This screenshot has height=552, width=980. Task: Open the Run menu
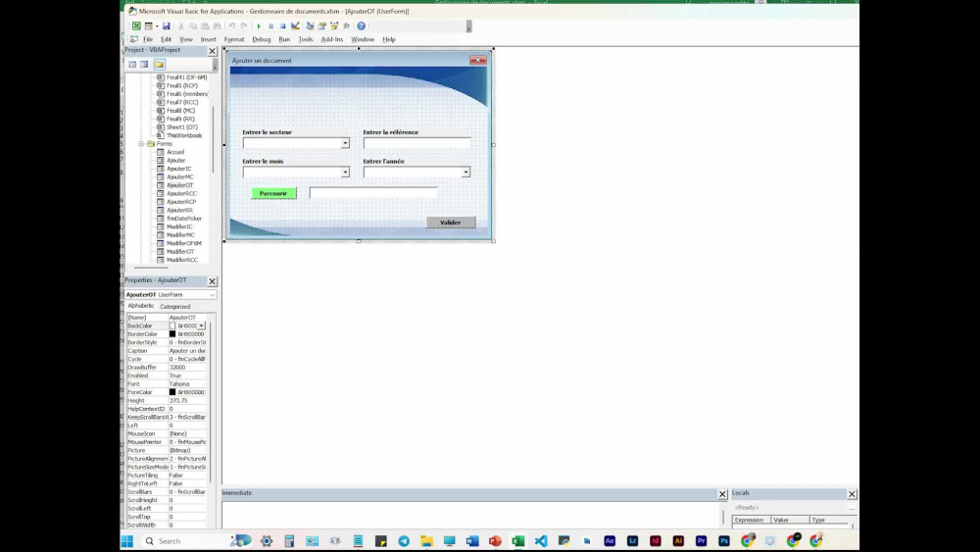[284, 39]
